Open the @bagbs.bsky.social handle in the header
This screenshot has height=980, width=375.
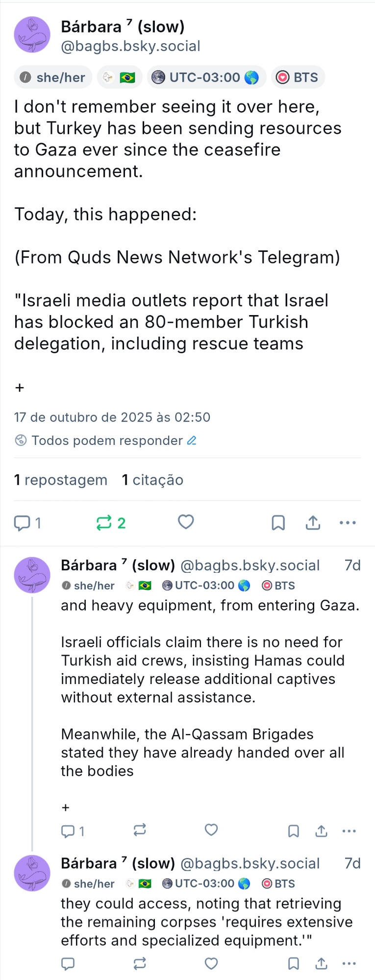[130, 46]
